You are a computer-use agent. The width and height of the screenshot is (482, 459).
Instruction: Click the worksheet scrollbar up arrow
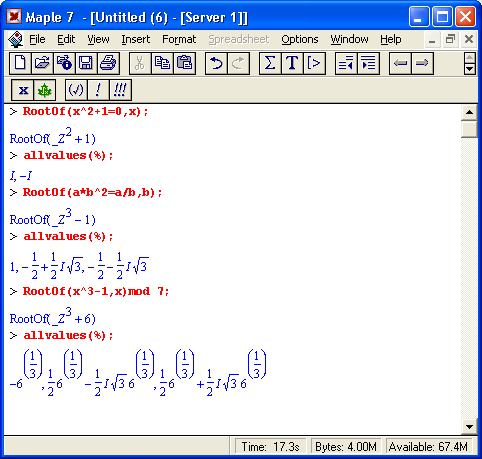tap(469, 112)
